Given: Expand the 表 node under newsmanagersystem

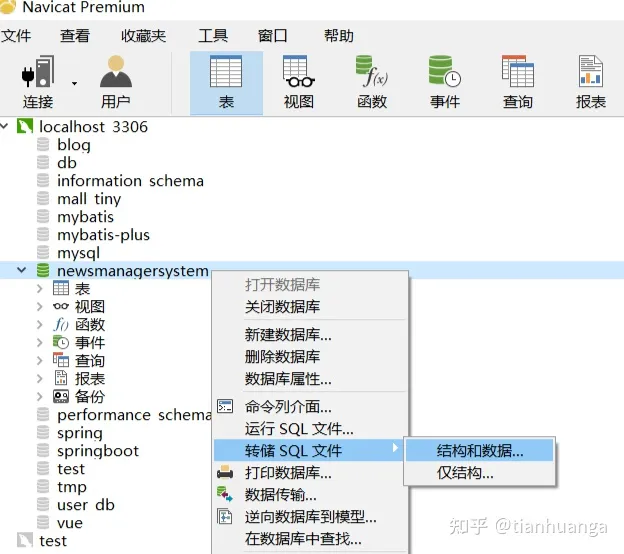Looking at the screenshot, I should coord(39,289).
